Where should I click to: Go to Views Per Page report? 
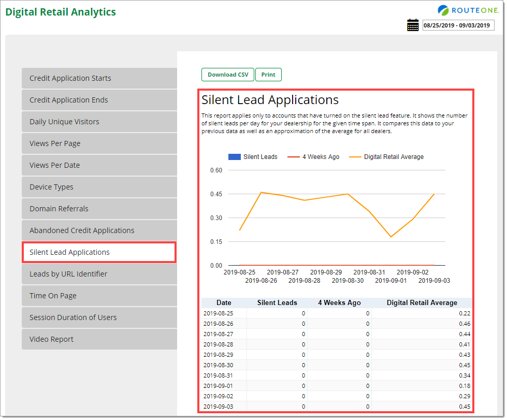point(99,143)
